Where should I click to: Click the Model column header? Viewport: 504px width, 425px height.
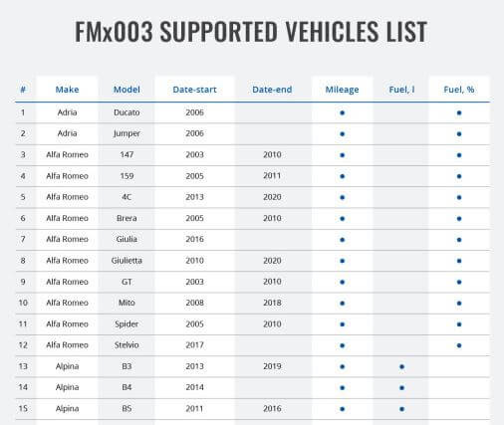tap(126, 90)
